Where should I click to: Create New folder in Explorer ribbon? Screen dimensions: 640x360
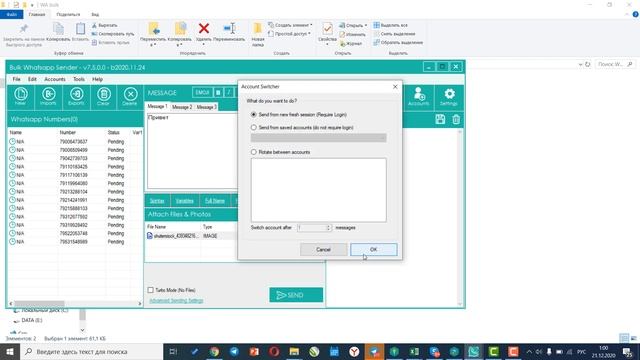pyautogui.click(x=258, y=34)
